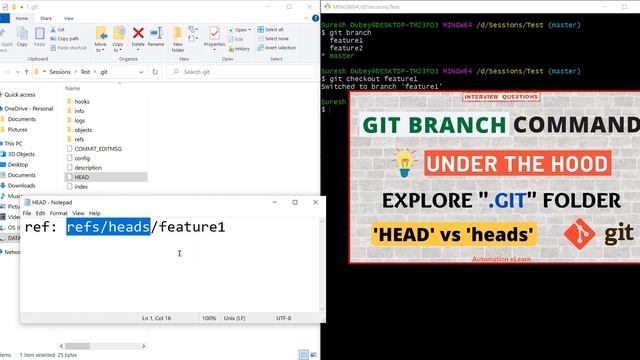Open This PC in navigation pane
This screenshot has width=640, height=360.
pyautogui.click(x=12, y=144)
